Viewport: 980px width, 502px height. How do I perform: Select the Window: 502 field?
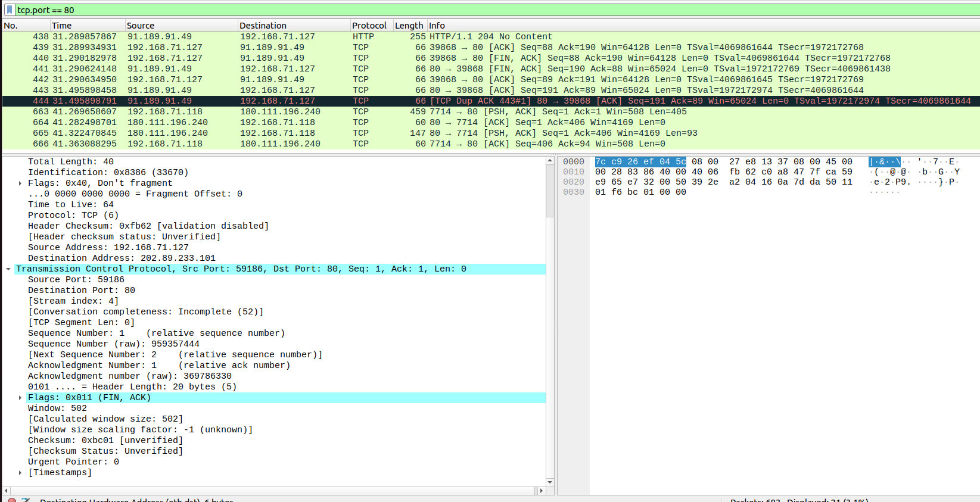click(x=57, y=408)
